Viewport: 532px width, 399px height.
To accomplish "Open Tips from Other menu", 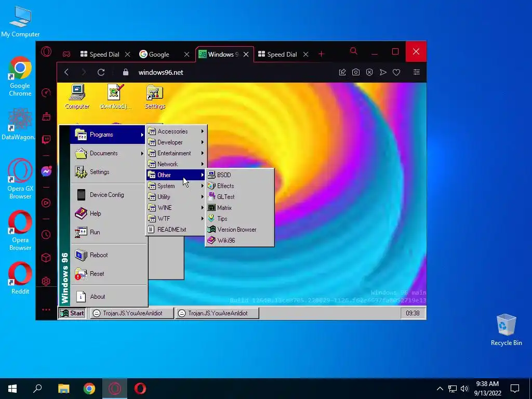I will click(240, 219).
